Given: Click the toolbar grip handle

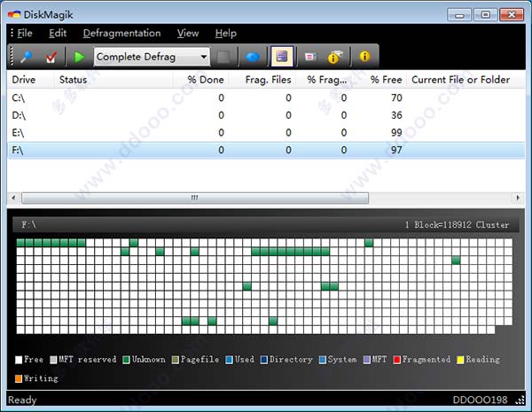Looking at the screenshot, I should tap(12, 57).
